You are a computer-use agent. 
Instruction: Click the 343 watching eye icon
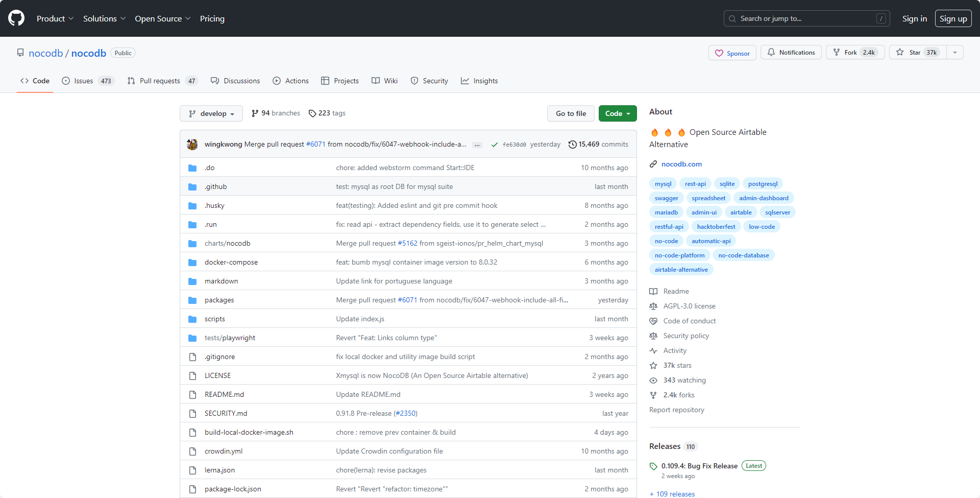(653, 381)
